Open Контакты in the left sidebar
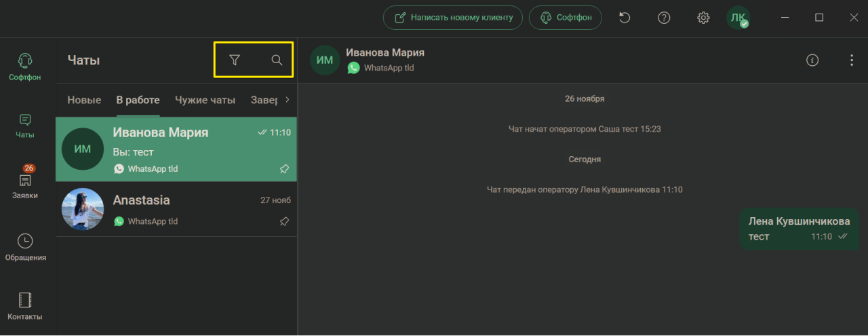The image size is (868, 336). (x=25, y=306)
